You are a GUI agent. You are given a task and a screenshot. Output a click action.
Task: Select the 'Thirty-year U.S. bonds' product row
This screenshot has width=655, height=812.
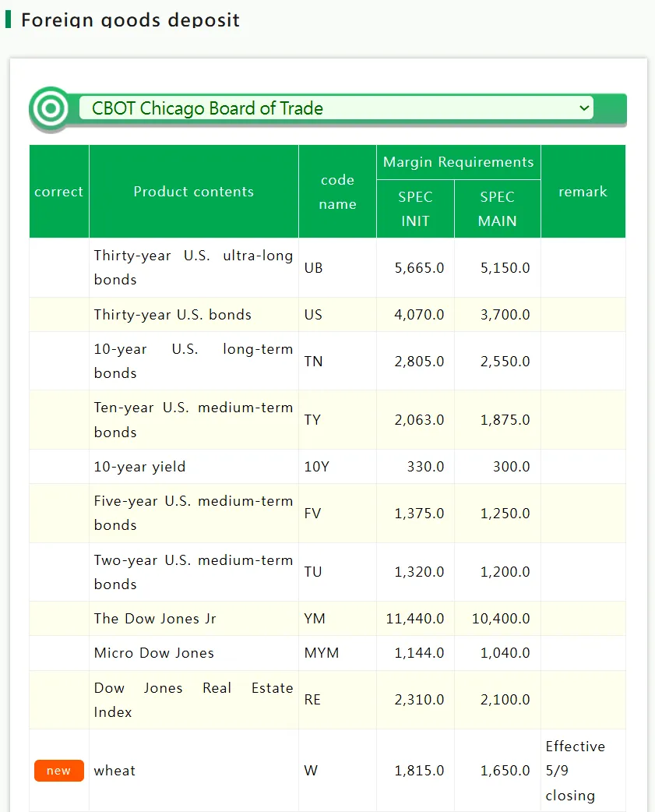[327, 314]
